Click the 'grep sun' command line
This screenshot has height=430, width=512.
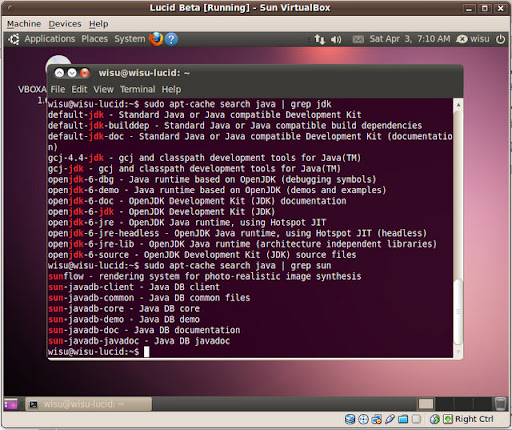(189, 266)
